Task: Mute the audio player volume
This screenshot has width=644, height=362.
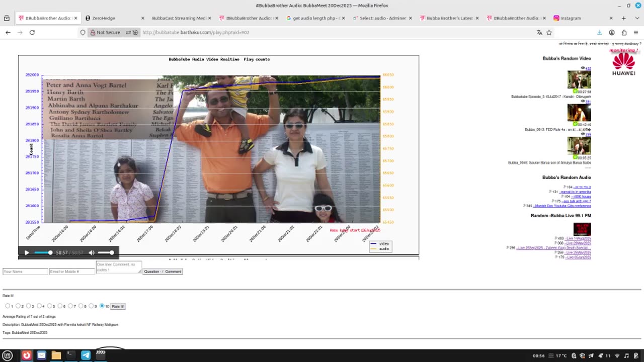Action: tap(91, 252)
